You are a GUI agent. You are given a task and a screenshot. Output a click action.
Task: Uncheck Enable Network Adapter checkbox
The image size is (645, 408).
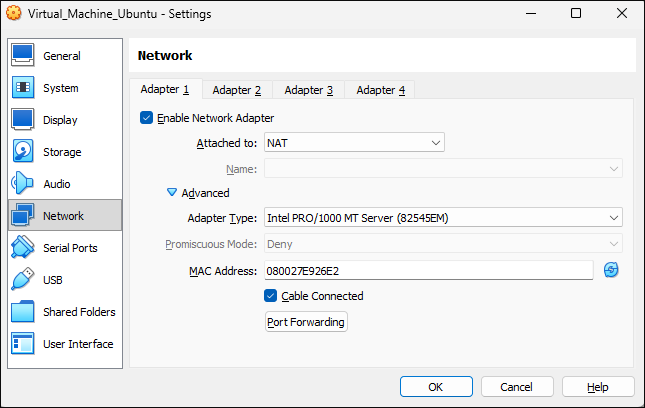[148, 118]
